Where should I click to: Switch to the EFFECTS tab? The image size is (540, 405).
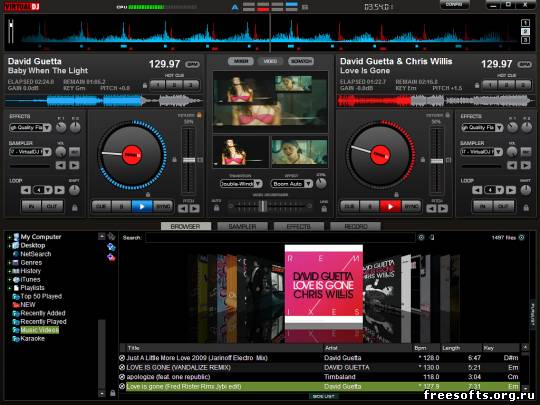[299, 226]
